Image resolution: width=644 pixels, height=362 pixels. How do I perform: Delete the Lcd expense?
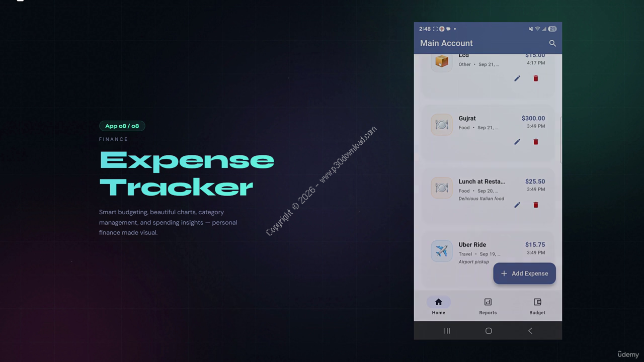pyautogui.click(x=536, y=78)
